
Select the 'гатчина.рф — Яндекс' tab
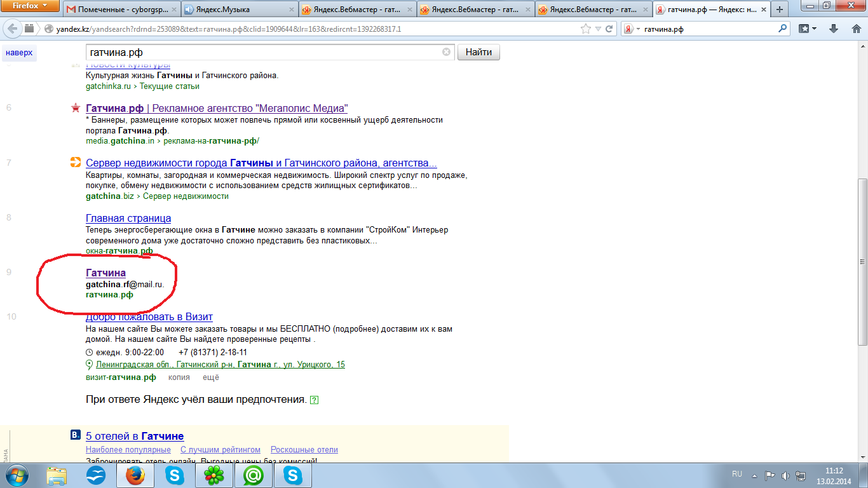click(710, 10)
